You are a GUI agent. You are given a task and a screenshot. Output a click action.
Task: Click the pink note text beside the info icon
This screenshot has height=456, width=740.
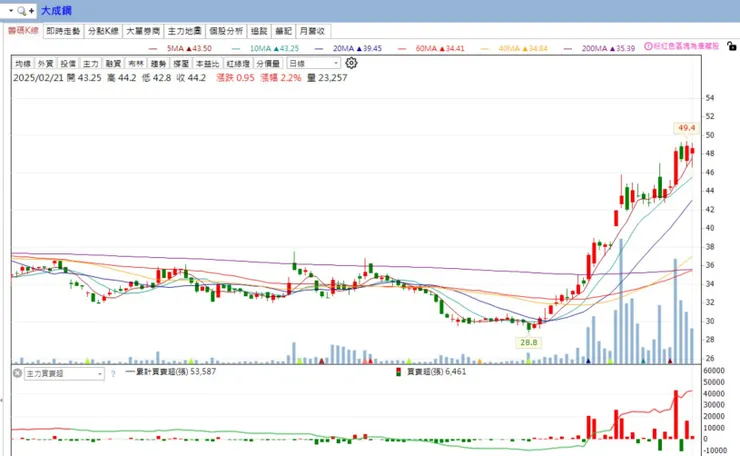pyautogui.click(x=686, y=46)
